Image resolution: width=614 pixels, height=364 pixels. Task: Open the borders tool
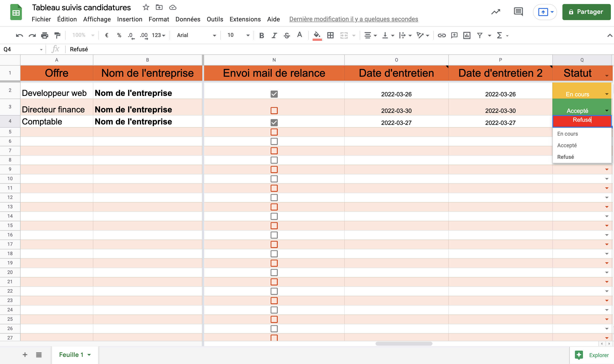(330, 35)
